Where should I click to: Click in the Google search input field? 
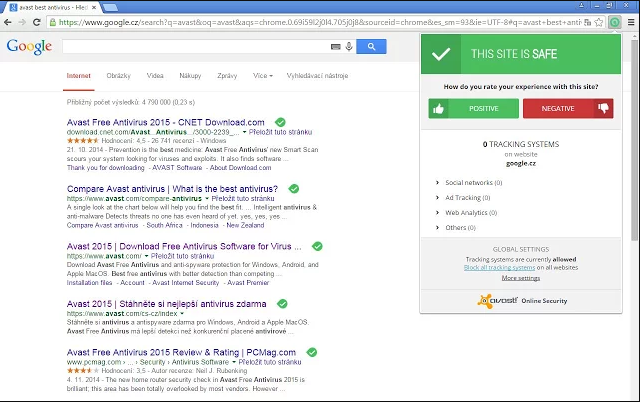pyautogui.click(x=196, y=47)
